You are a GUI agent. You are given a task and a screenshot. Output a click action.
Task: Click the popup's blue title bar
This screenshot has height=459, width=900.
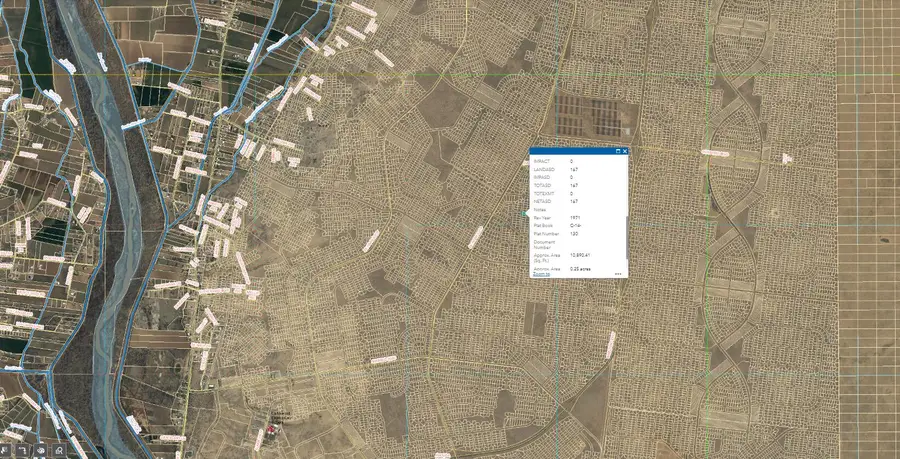pyautogui.click(x=570, y=151)
